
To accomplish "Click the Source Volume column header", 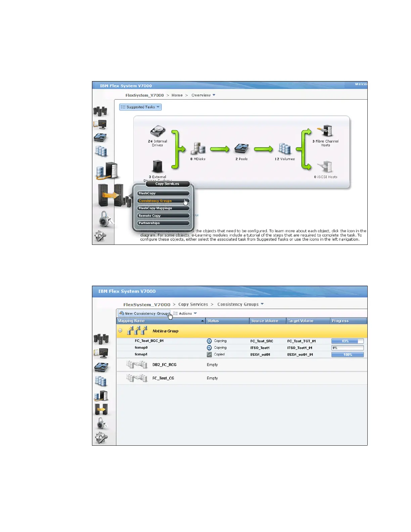I will (268, 321).
